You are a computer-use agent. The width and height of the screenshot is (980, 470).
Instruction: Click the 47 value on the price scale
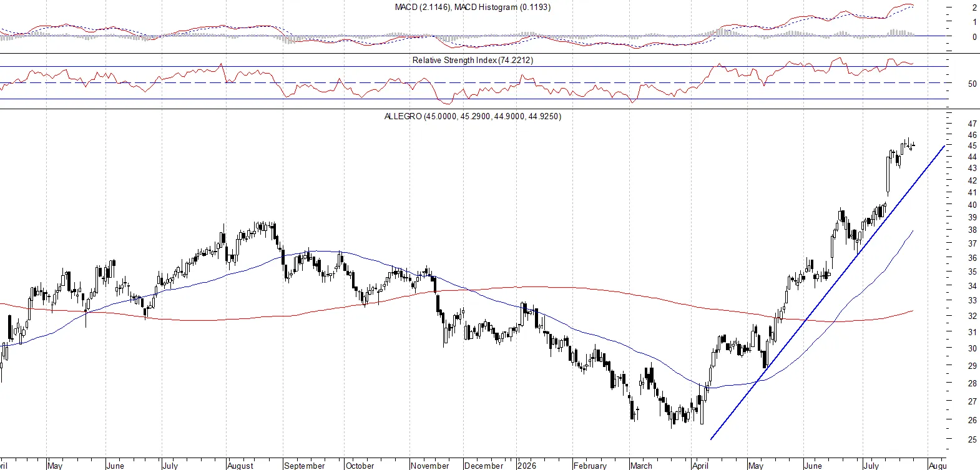[972, 124]
